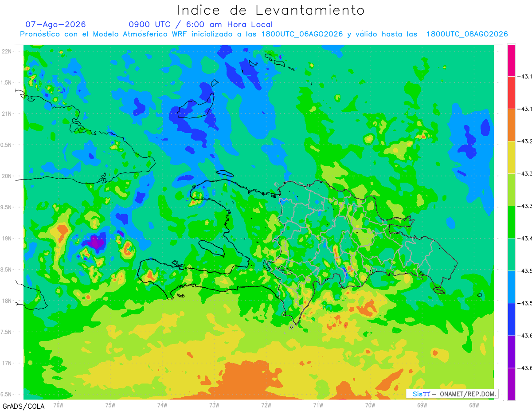532x411 pixels.
Task: Pick the sea-green swatch in the color bar
Action: (x=511, y=254)
